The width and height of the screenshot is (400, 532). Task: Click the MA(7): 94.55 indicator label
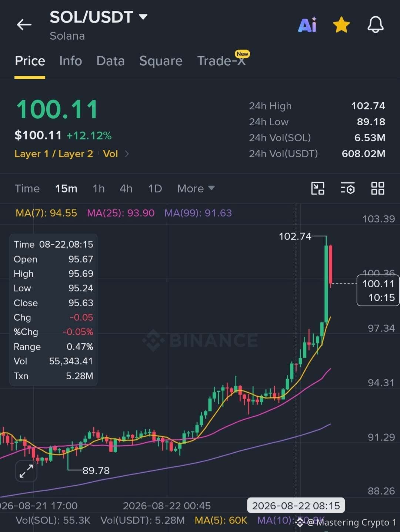pos(46,213)
